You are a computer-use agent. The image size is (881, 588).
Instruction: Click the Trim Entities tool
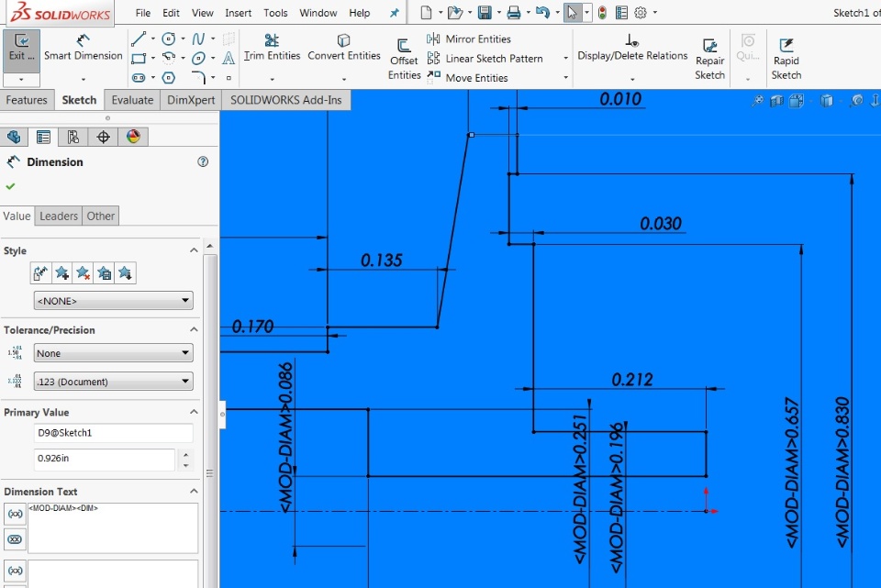(x=272, y=47)
